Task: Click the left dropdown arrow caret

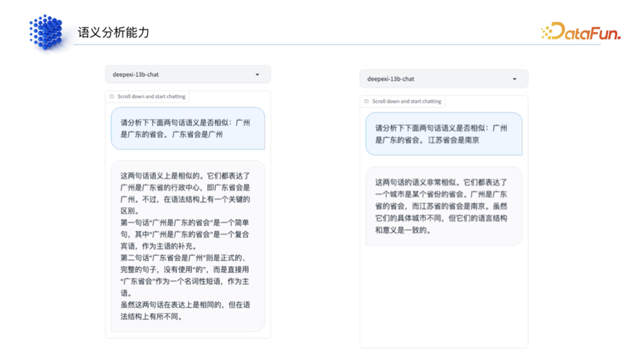Action: click(x=258, y=75)
